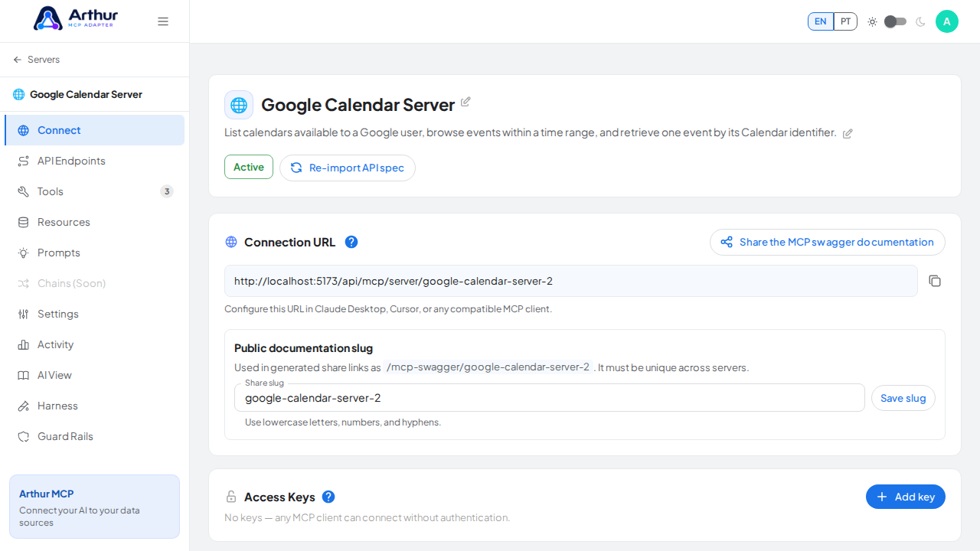Switch language to EN
The width and height of the screenshot is (980, 551).
tap(821, 21)
